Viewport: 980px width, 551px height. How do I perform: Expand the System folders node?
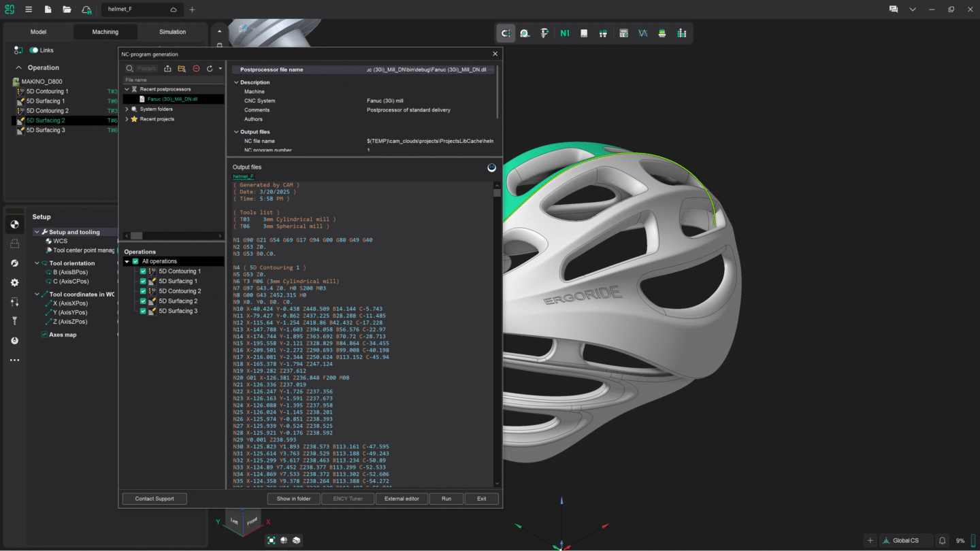click(127, 109)
